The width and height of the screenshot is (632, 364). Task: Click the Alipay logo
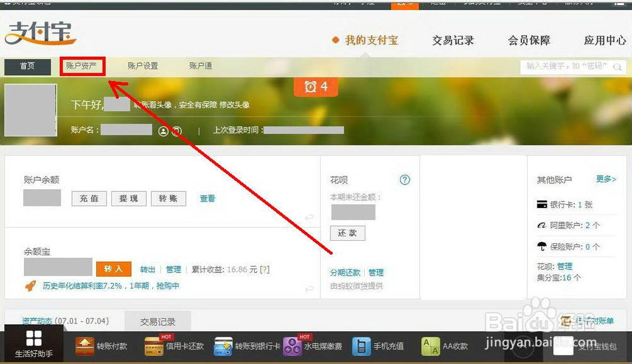40,33
